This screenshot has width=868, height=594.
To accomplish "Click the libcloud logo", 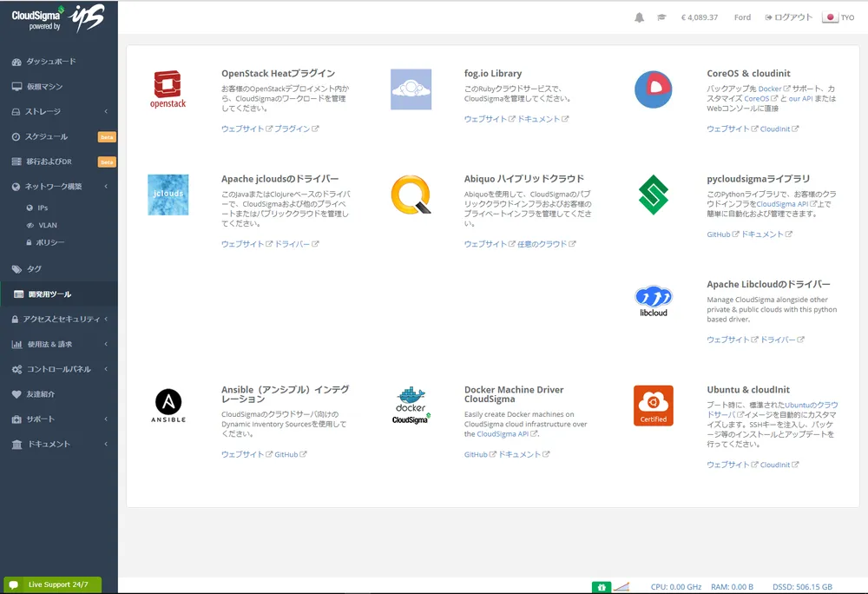I will [654, 301].
